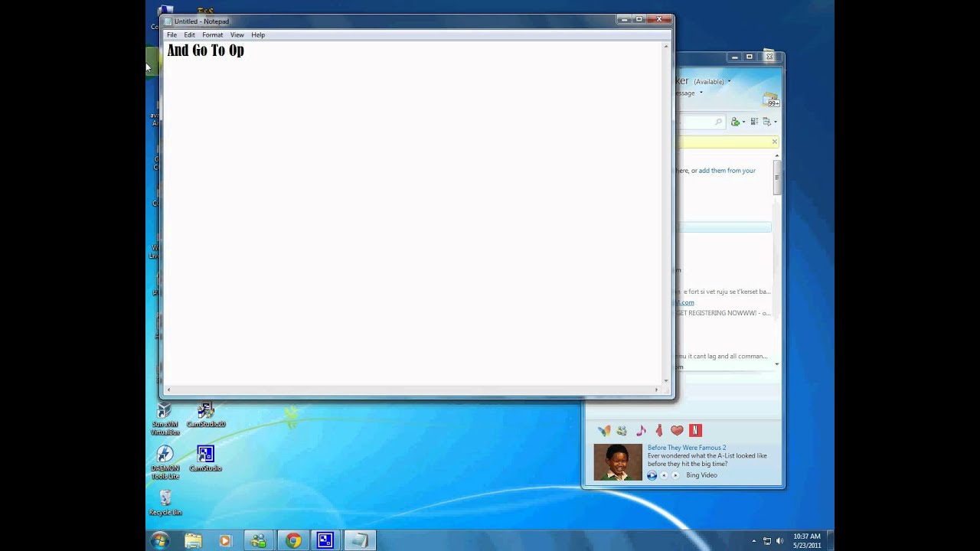Open the CamStudio20 desktop shortcut
Screen dimensions: 980x551
[206, 416]
